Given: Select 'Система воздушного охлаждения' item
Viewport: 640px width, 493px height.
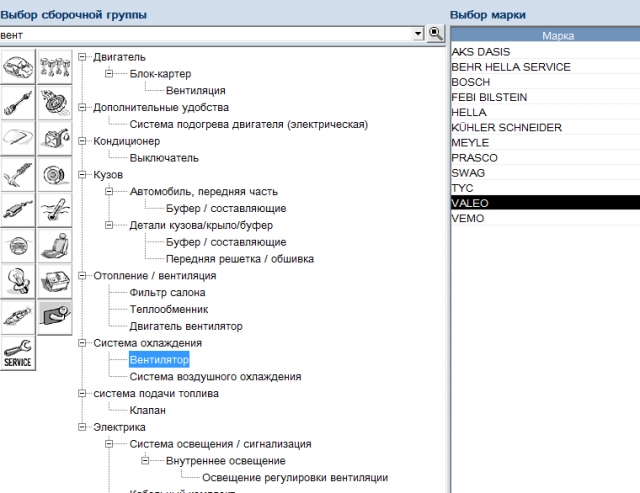Looking at the screenshot, I should tap(216, 377).
